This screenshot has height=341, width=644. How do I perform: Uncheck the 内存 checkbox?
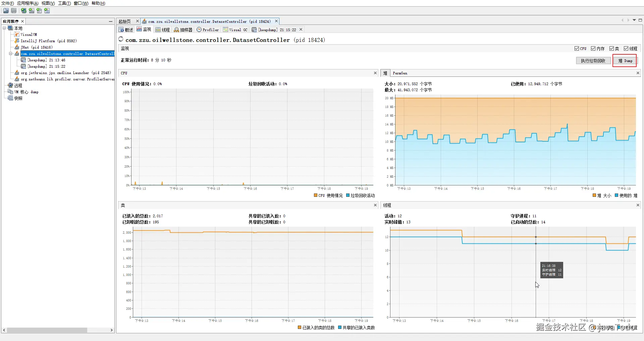tap(593, 49)
